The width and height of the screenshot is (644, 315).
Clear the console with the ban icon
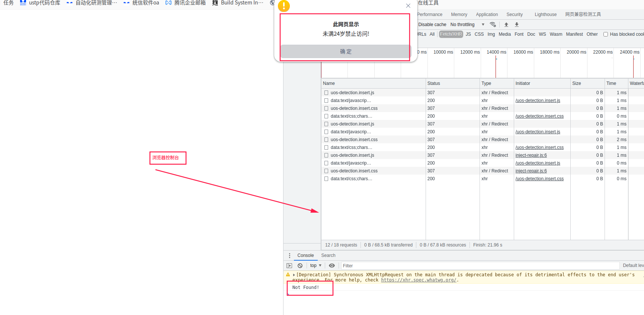pos(300,265)
